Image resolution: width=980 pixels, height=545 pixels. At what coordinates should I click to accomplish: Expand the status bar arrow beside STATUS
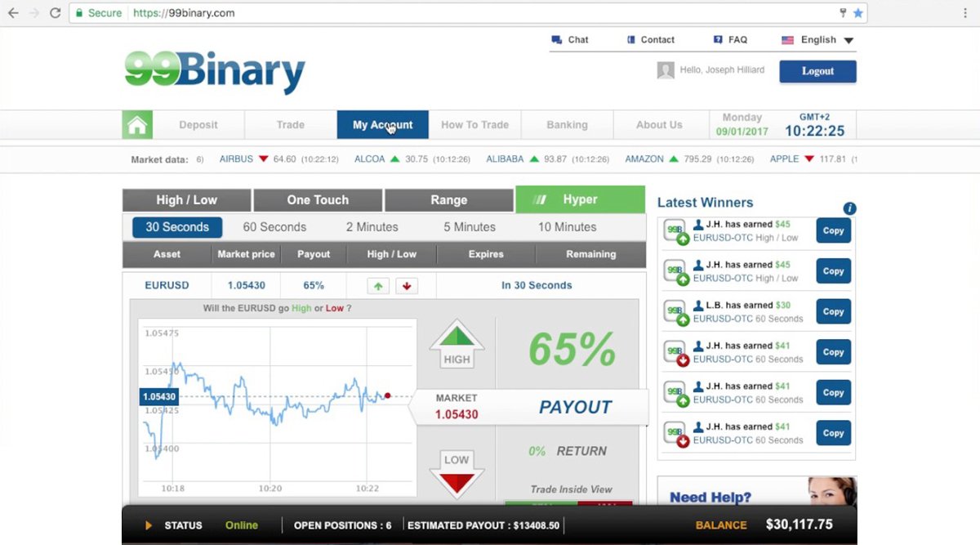click(149, 525)
